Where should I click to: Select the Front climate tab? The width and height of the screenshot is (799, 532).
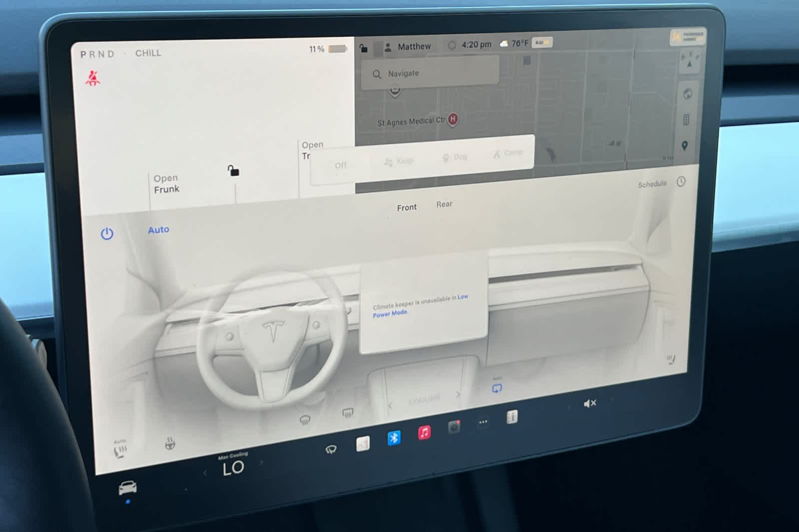point(407,207)
